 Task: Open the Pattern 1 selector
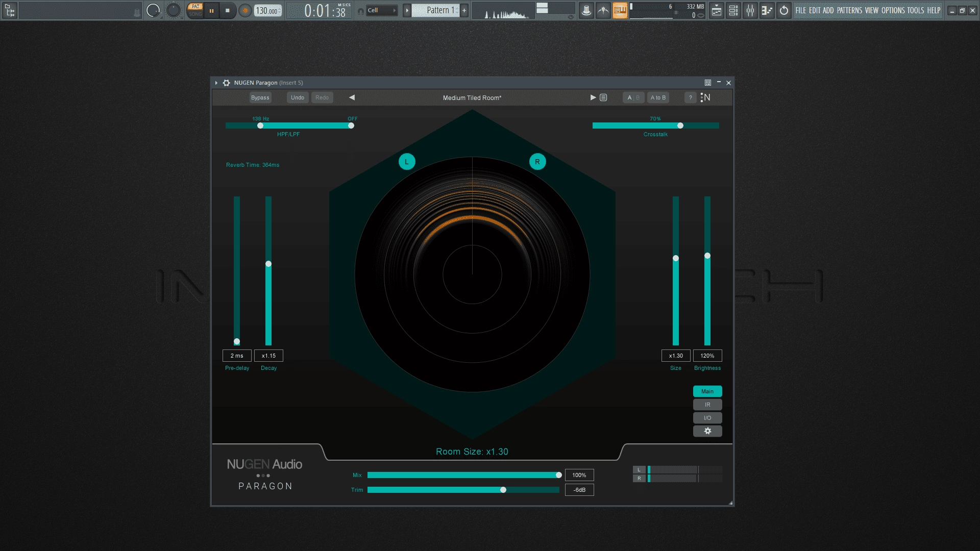click(x=436, y=10)
